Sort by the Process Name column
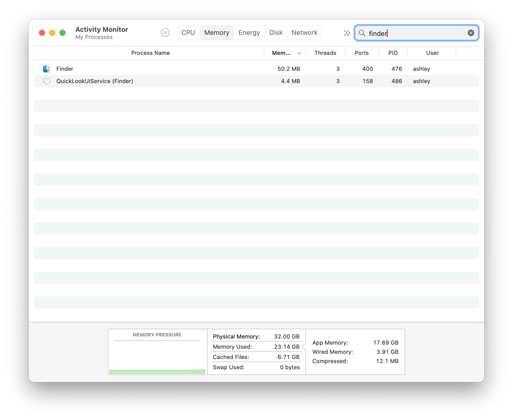Screen dimensions: 513x420 click(150, 53)
